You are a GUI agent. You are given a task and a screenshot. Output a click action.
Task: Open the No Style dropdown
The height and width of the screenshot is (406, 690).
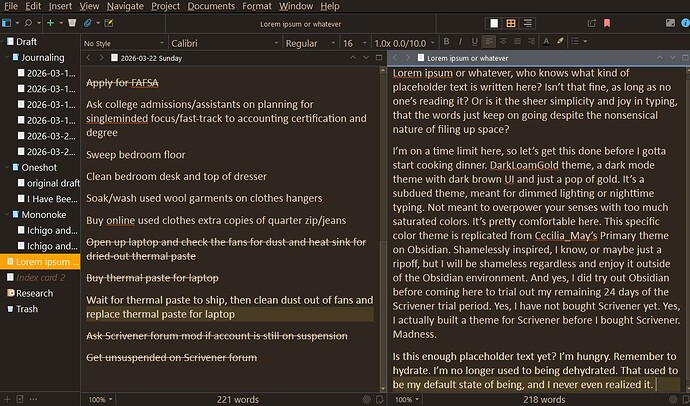pos(124,43)
